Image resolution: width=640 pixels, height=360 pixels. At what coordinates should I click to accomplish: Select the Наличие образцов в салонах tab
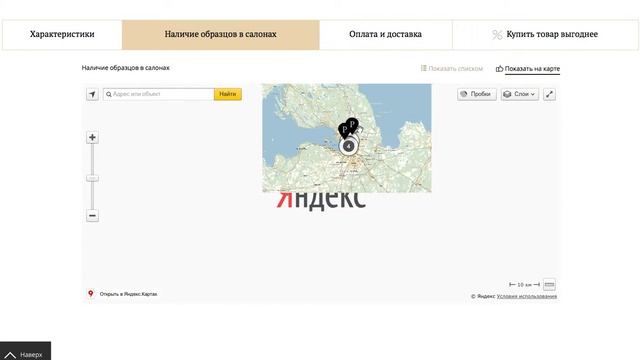coord(220,35)
